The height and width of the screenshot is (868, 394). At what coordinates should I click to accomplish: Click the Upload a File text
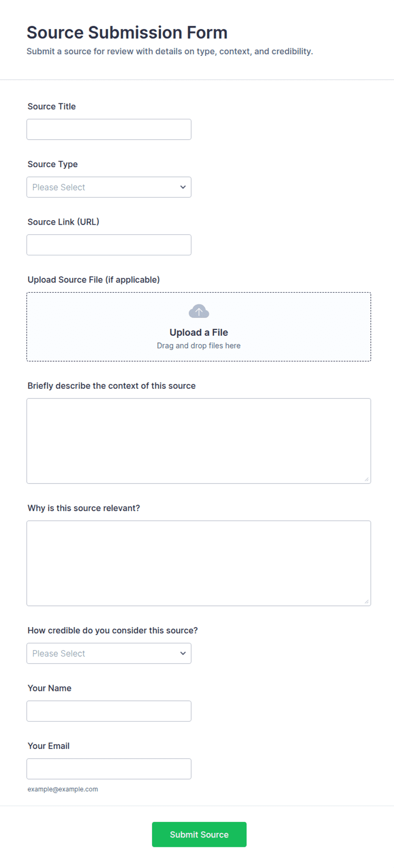pos(199,332)
